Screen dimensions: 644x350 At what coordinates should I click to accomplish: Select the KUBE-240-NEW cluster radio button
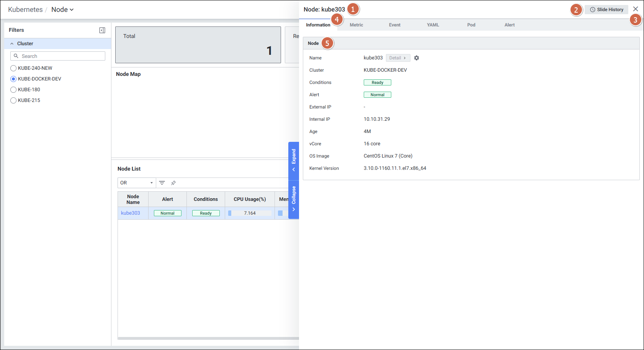(x=13, y=68)
